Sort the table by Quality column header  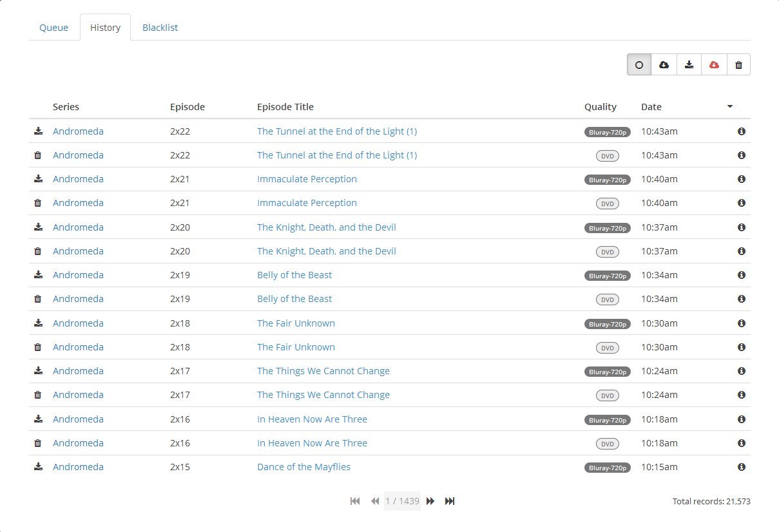(600, 107)
